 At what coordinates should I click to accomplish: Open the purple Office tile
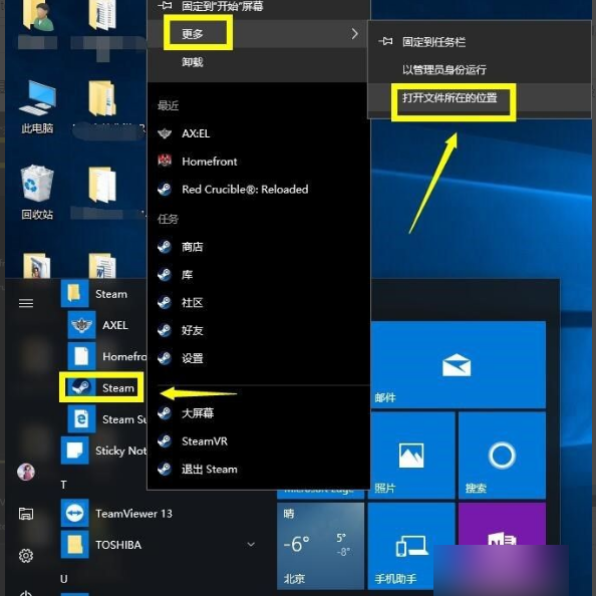pos(502,525)
